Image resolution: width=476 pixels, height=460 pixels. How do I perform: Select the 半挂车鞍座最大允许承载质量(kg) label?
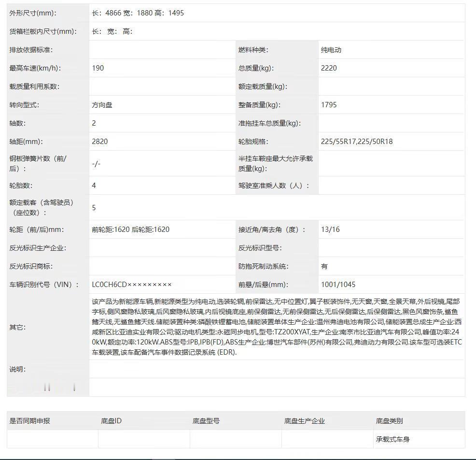275,163
